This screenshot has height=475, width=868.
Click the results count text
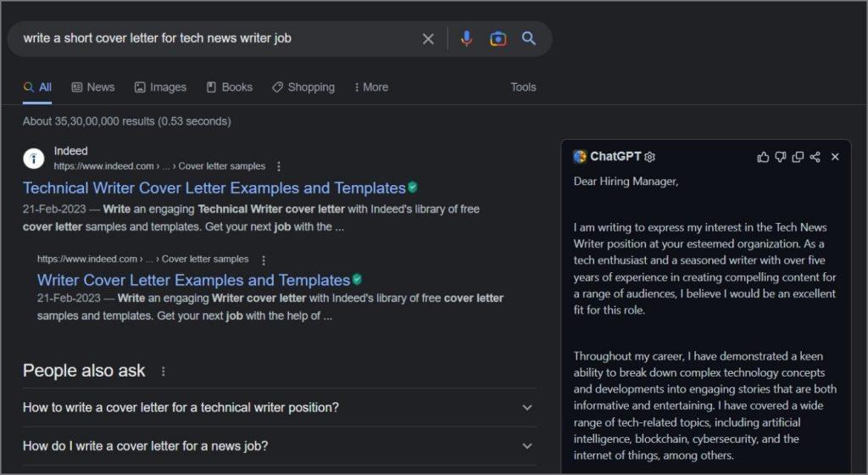127,121
